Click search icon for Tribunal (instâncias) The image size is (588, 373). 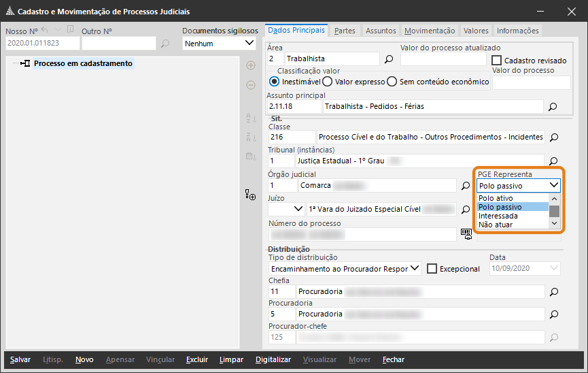553,161
